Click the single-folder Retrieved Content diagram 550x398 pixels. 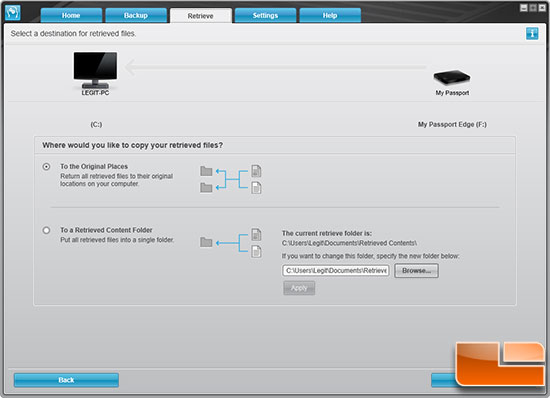[230, 243]
